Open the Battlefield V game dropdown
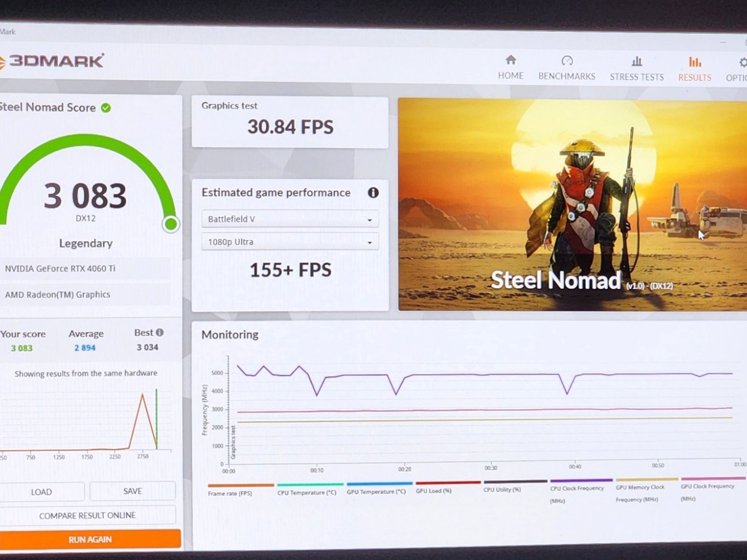The image size is (747, 560). click(290, 219)
